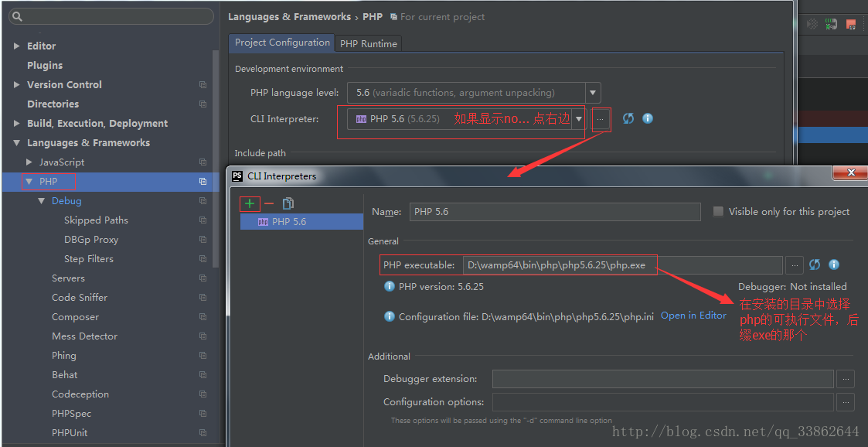Close the CLI Interpreters dialog
The height and width of the screenshot is (447, 868).
849,173
